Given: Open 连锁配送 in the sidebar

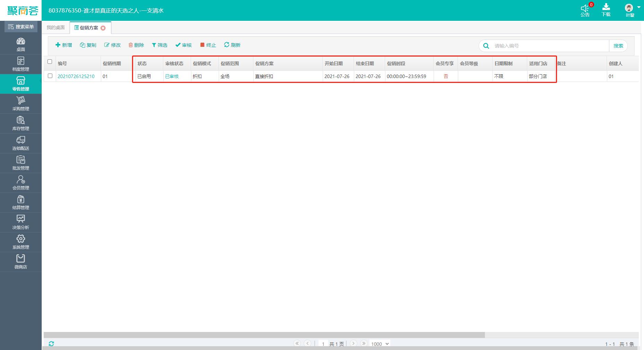Looking at the screenshot, I should (21, 143).
